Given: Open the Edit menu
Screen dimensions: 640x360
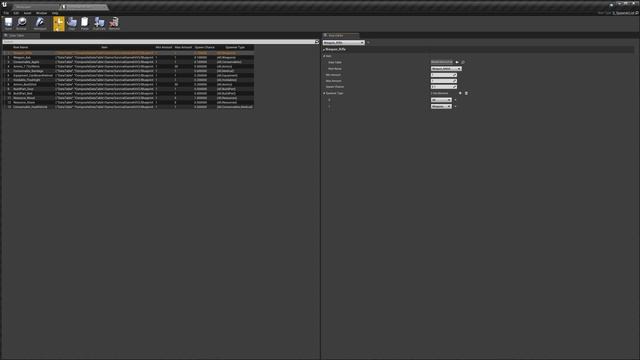Looking at the screenshot, I should pyautogui.click(x=16, y=13).
